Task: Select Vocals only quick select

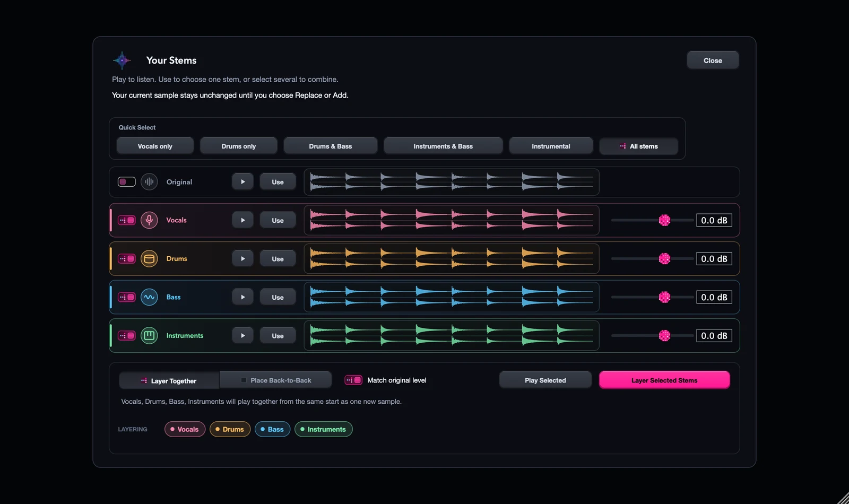Action: (155, 146)
